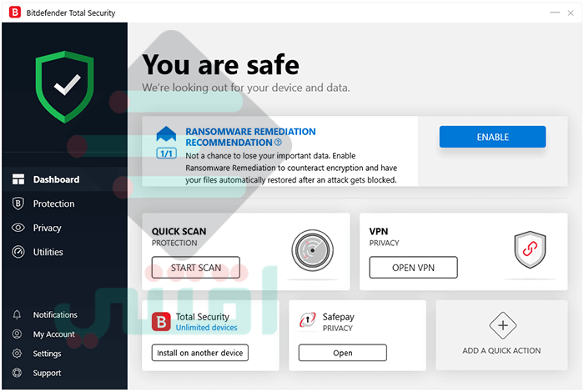Click Unlimited devices link
This screenshot has width=584, height=392.
(x=206, y=328)
